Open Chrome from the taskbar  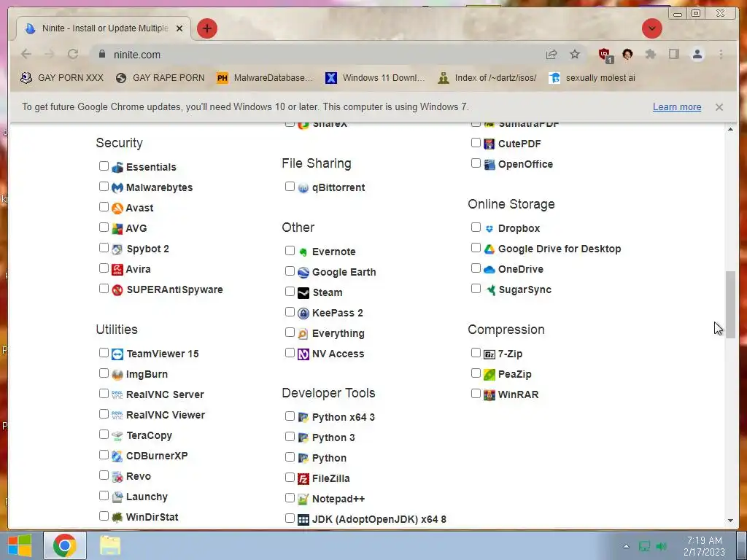pos(65,545)
